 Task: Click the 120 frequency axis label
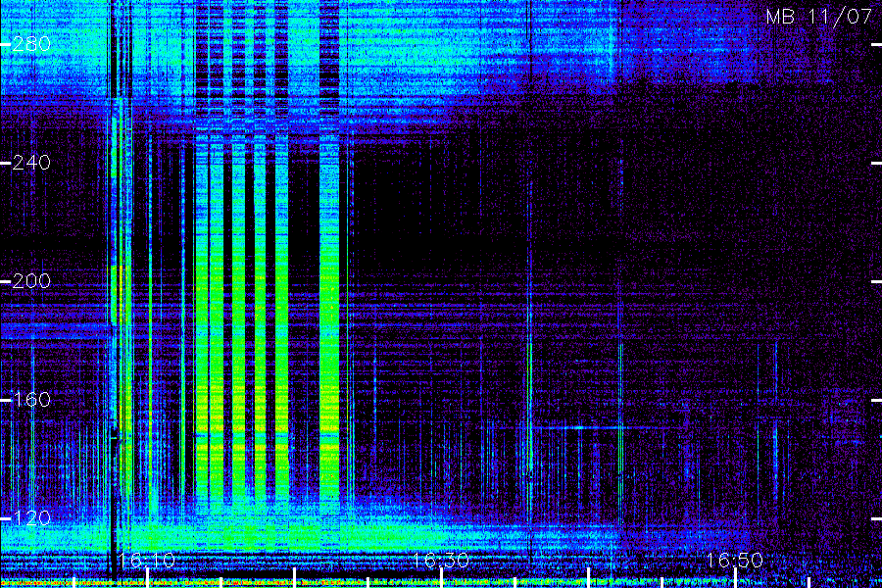click(x=31, y=517)
